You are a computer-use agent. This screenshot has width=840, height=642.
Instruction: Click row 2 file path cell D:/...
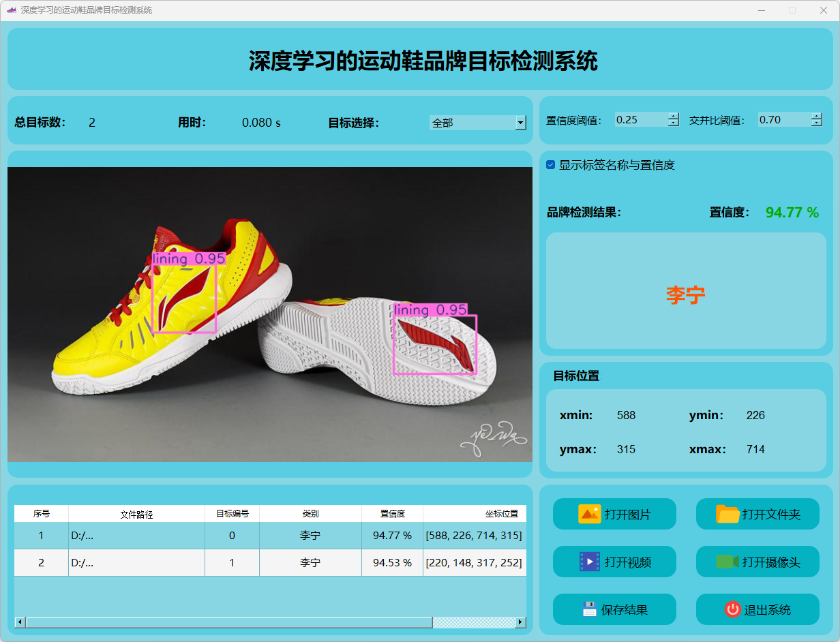137,563
